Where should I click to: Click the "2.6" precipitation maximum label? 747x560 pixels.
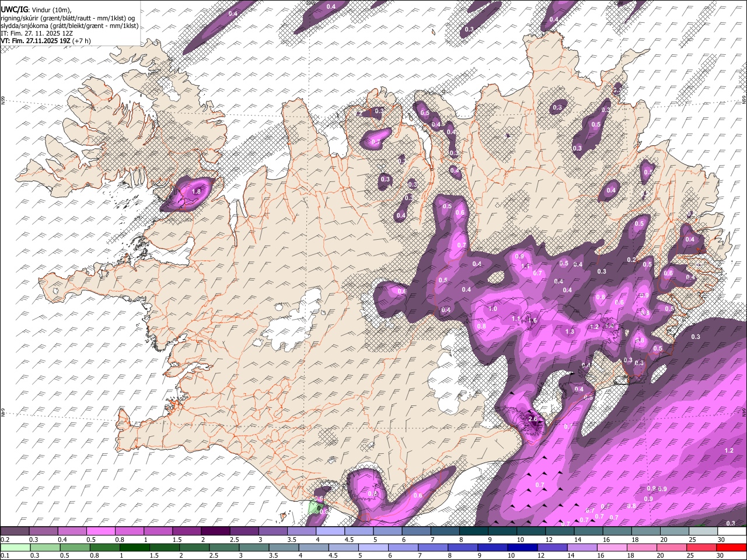pyautogui.click(x=532, y=419)
